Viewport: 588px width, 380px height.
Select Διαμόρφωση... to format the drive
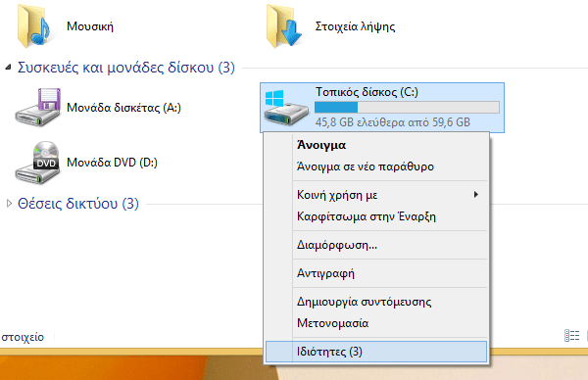point(376,245)
